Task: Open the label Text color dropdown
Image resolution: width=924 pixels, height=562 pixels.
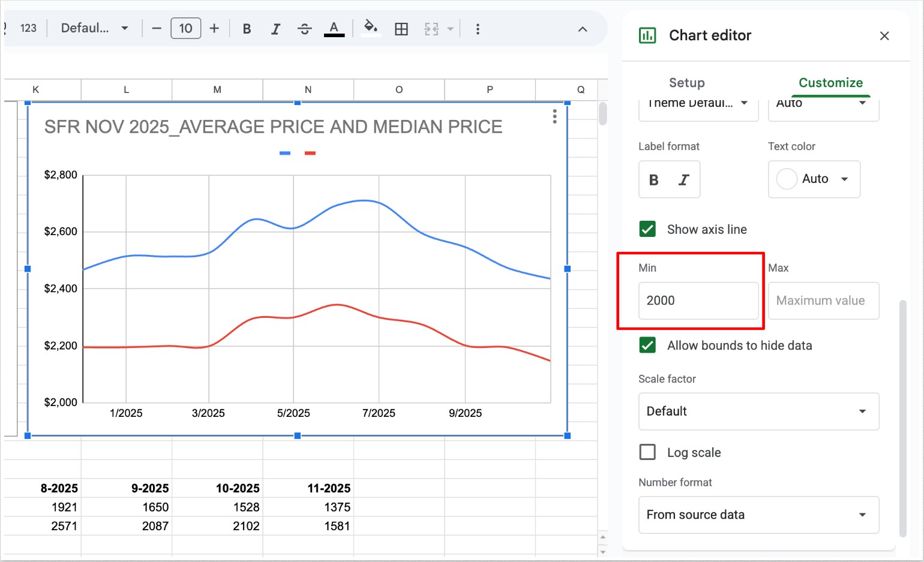Action: pyautogui.click(x=814, y=179)
